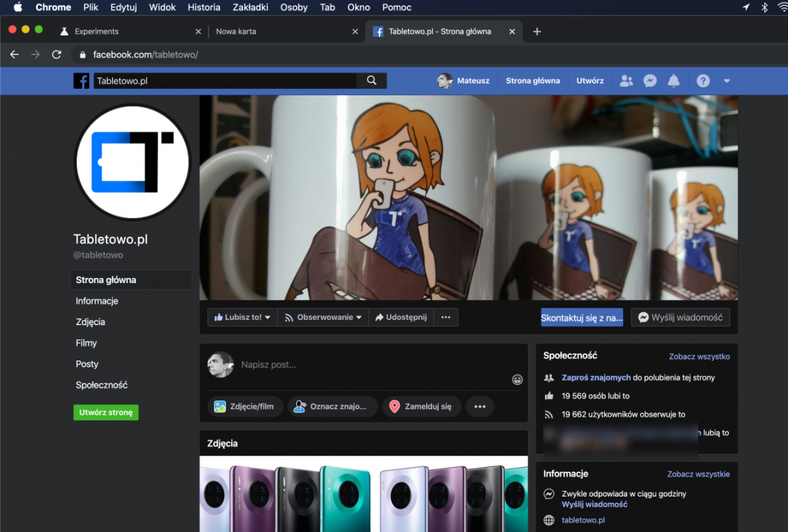The height and width of the screenshot is (532, 788).
Task: Click the browser forward arrow
Action: (35, 55)
